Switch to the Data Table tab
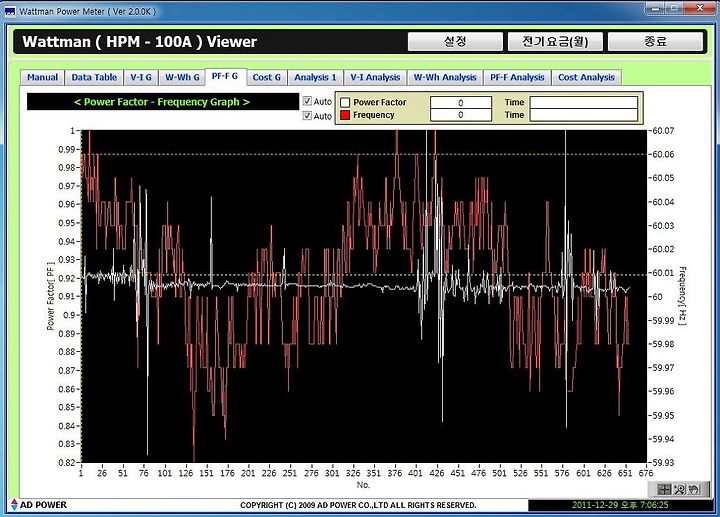Screen dimensions: 720x517 (94, 77)
